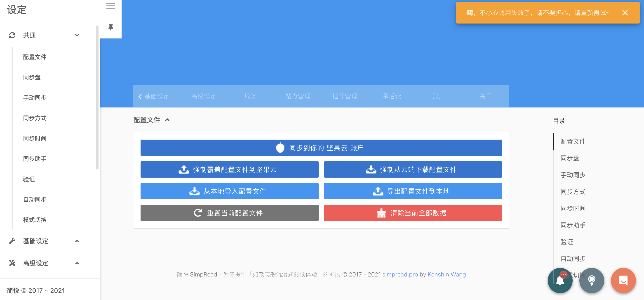Click the tools icon beside 高级设定

coord(12,263)
